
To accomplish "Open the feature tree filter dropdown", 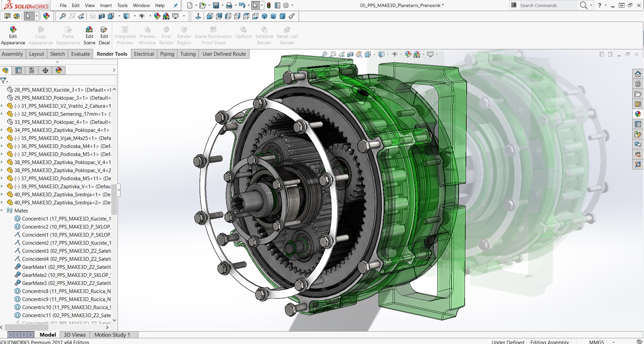I will pos(4,81).
